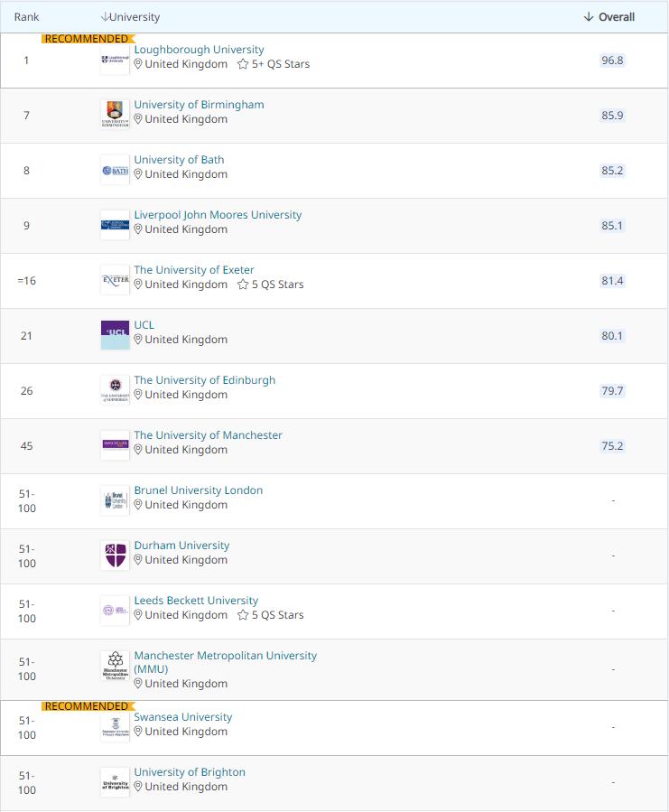Go to The University of Edinburgh page
This screenshot has width=669, height=812.
pyautogui.click(x=204, y=380)
